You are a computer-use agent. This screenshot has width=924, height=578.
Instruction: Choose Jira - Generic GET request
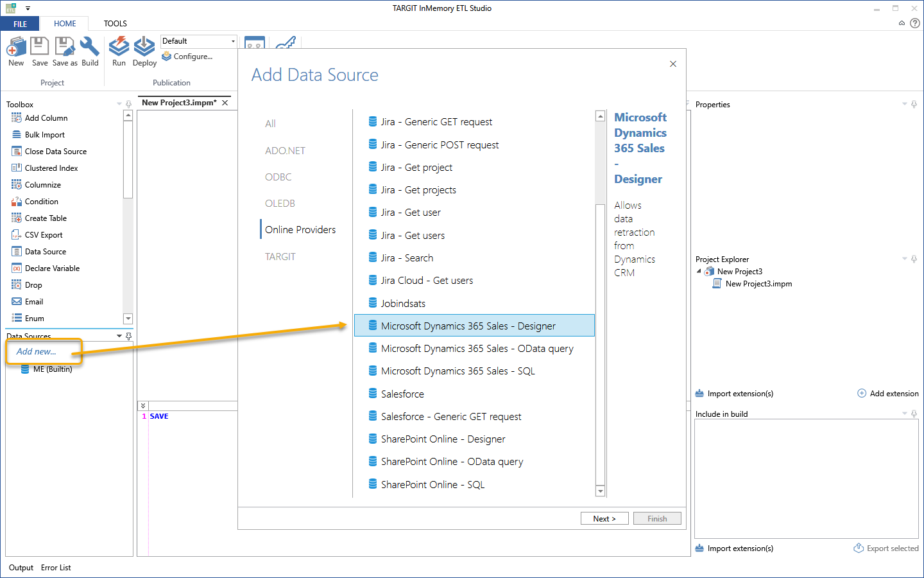coord(474,122)
